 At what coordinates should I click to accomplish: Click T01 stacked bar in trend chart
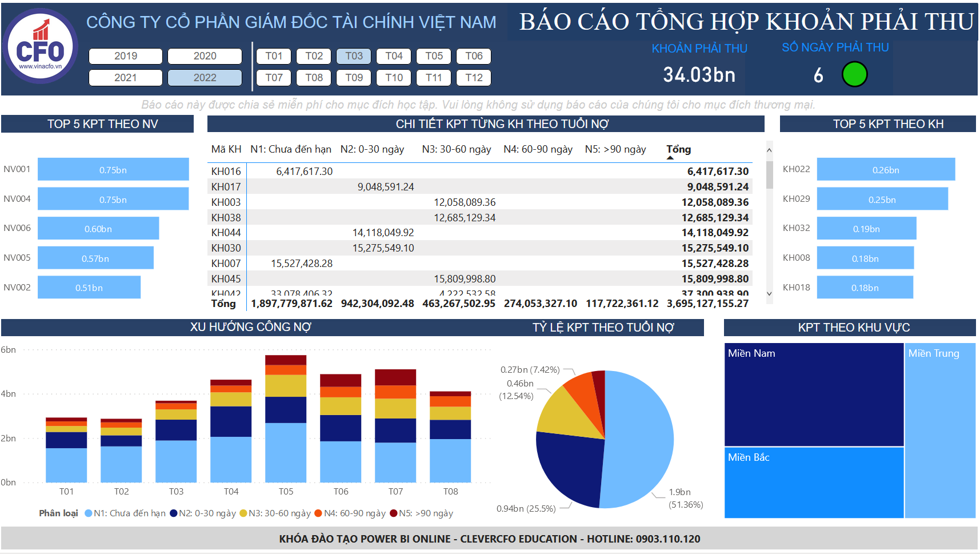(x=66, y=450)
